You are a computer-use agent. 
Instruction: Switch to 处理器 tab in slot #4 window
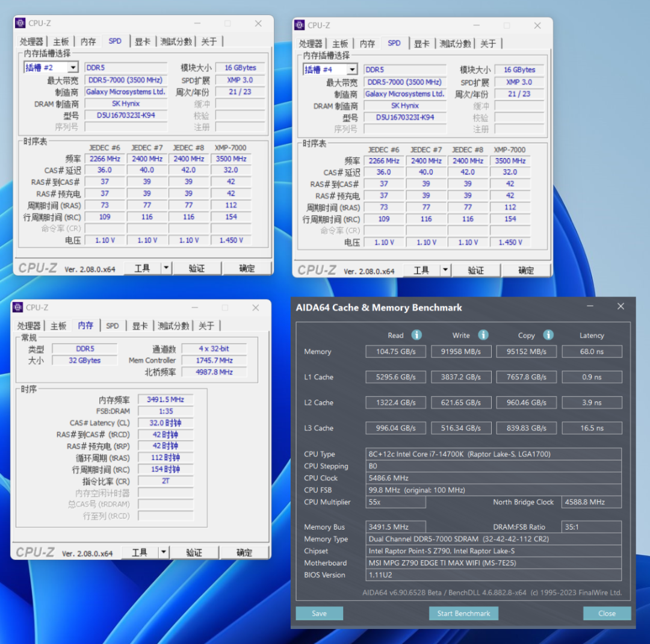click(x=311, y=43)
